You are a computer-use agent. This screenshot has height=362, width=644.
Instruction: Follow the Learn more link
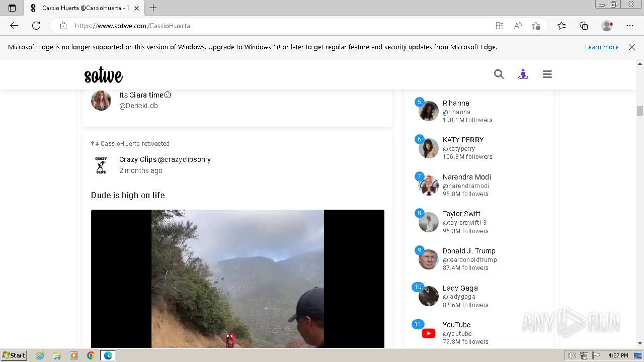coord(602,47)
